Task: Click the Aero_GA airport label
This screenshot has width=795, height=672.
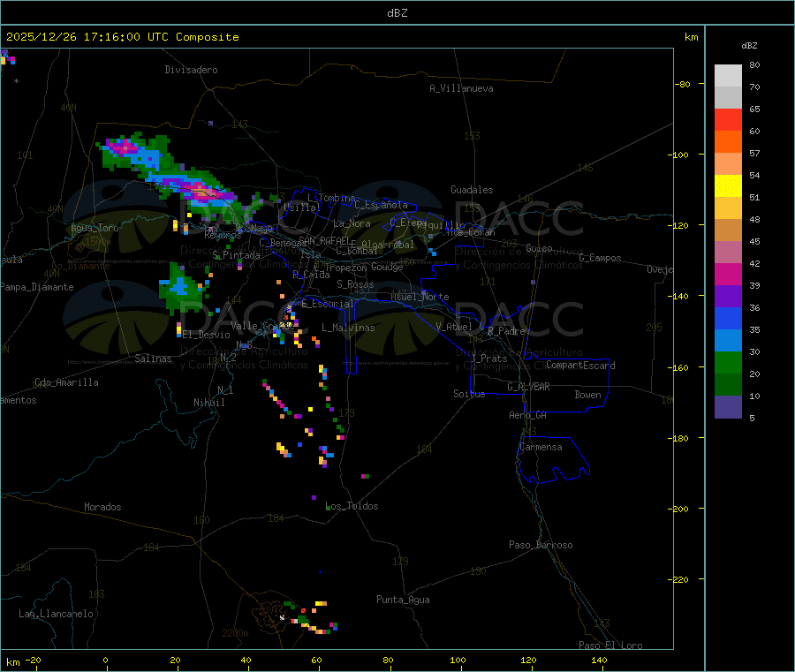Action: pos(528,415)
